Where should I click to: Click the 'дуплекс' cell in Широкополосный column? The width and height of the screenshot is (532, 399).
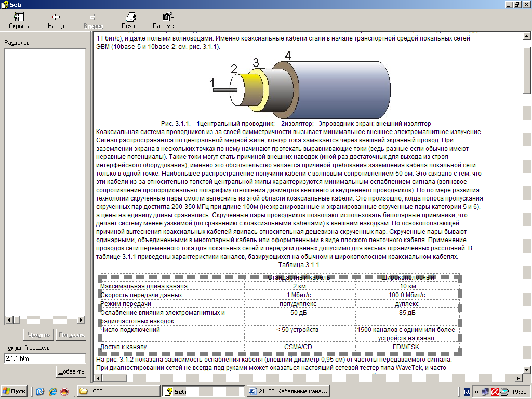pyautogui.click(x=407, y=304)
